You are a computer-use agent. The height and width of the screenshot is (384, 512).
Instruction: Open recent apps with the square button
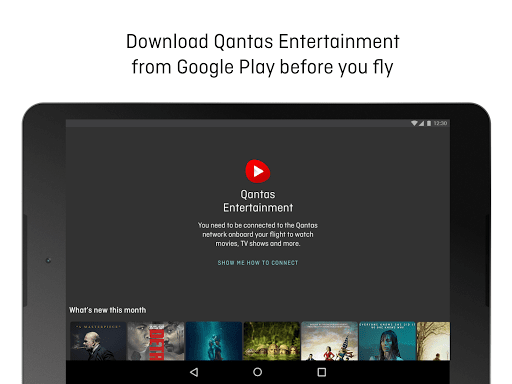click(x=322, y=372)
